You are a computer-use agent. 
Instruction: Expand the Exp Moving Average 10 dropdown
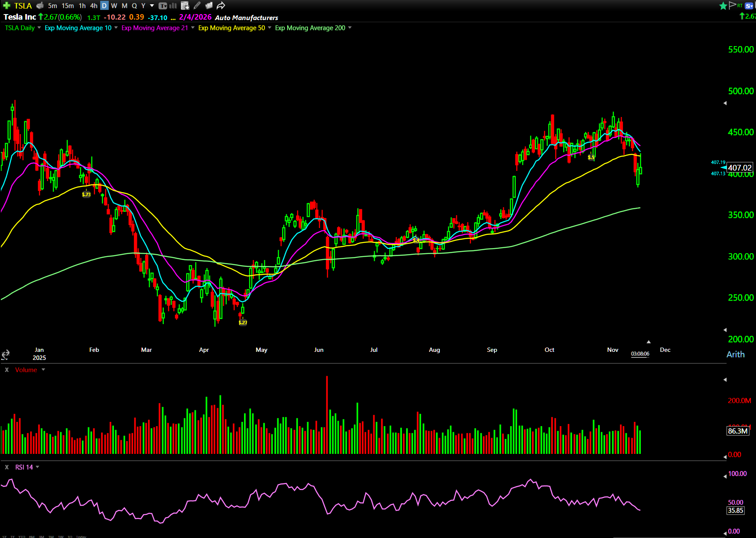point(116,28)
